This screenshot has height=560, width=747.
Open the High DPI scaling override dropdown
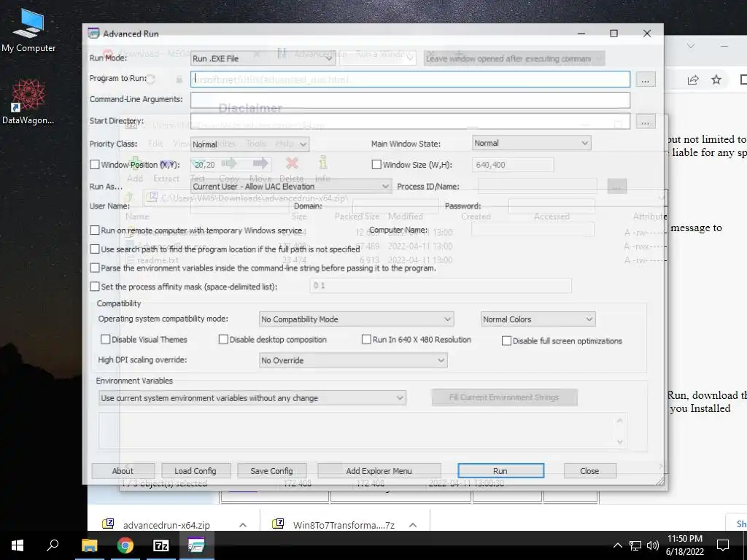pyautogui.click(x=353, y=360)
